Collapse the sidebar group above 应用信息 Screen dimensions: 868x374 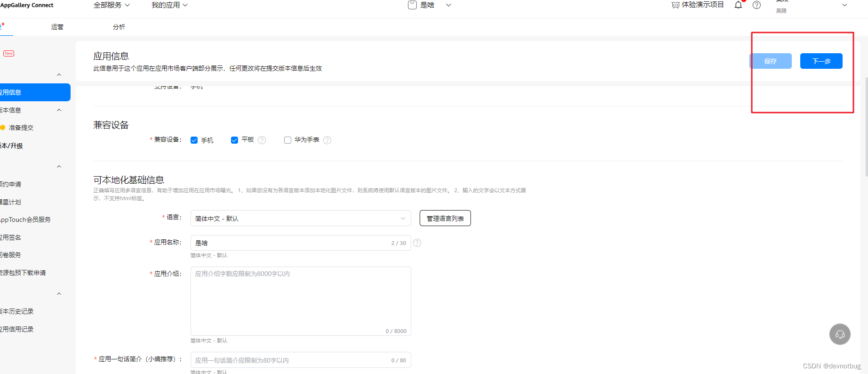[59, 74]
